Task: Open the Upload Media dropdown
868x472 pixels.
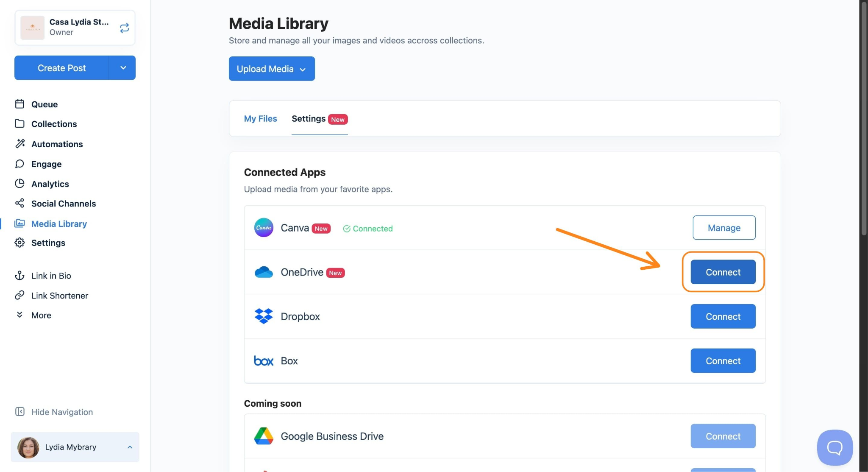Action: 272,69
